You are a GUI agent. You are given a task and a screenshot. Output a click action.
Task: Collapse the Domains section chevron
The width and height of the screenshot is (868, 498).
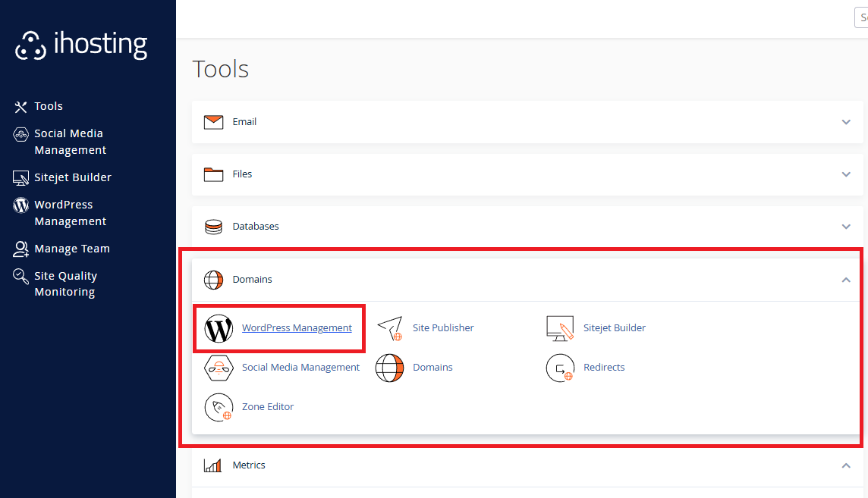[x=846, y=280]
